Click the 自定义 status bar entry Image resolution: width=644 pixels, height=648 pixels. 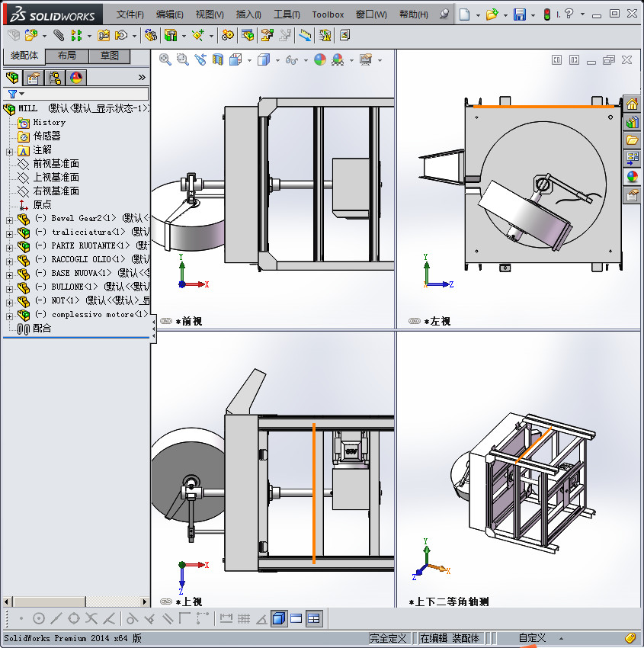pyautogui.click(x=532, y=638)
